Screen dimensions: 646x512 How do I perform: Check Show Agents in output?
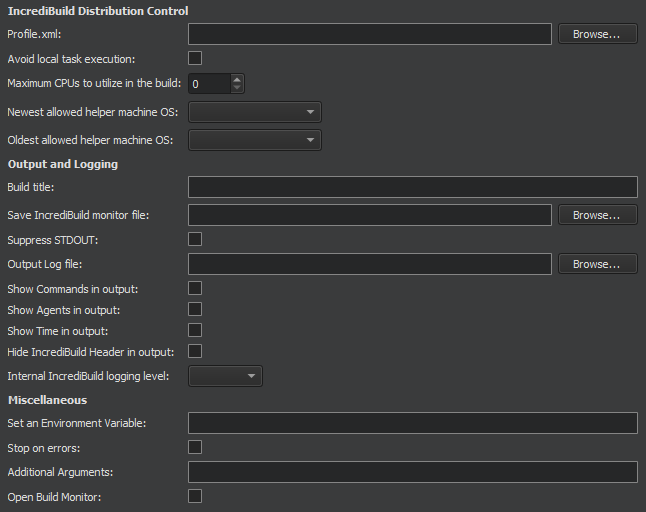(x=195, y=309)
